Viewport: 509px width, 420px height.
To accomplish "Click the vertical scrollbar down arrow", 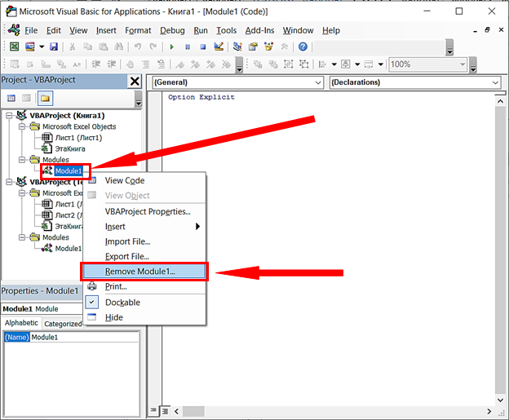I will (500, 400).
